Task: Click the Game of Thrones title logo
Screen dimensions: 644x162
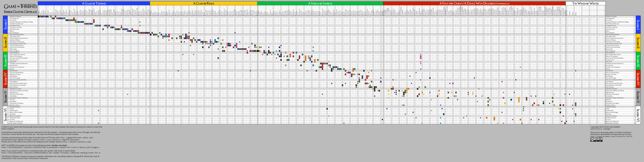Action: 20,6
